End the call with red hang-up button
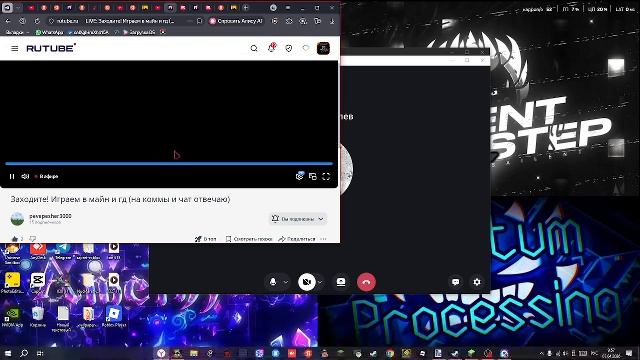Screen dimensions: 640x360 366,282
